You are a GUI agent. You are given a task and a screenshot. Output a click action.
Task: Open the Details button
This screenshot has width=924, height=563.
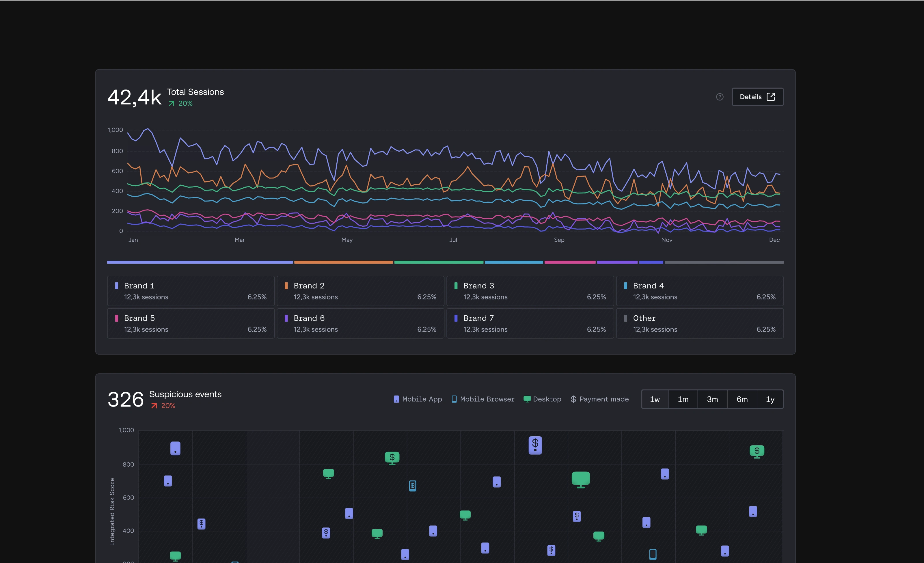coord(757,97)
